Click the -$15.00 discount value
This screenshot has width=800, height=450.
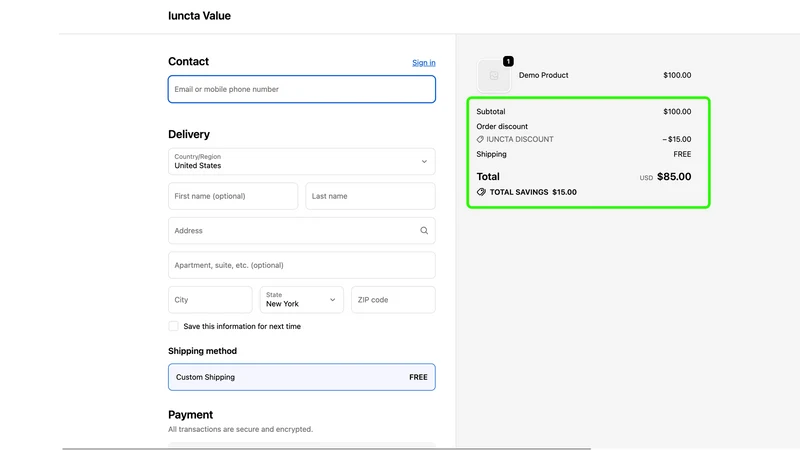click(x=677, y=139)
